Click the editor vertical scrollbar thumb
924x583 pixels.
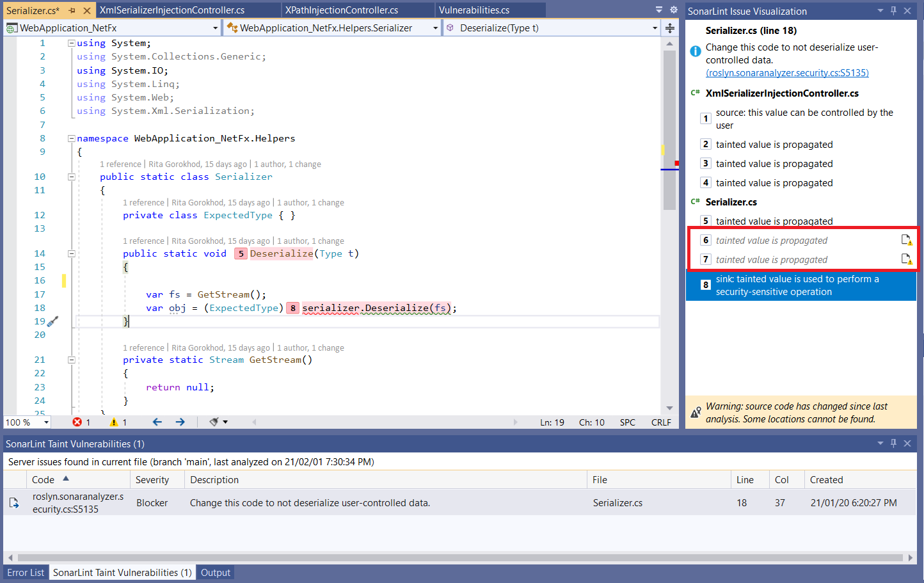[669, 129]
